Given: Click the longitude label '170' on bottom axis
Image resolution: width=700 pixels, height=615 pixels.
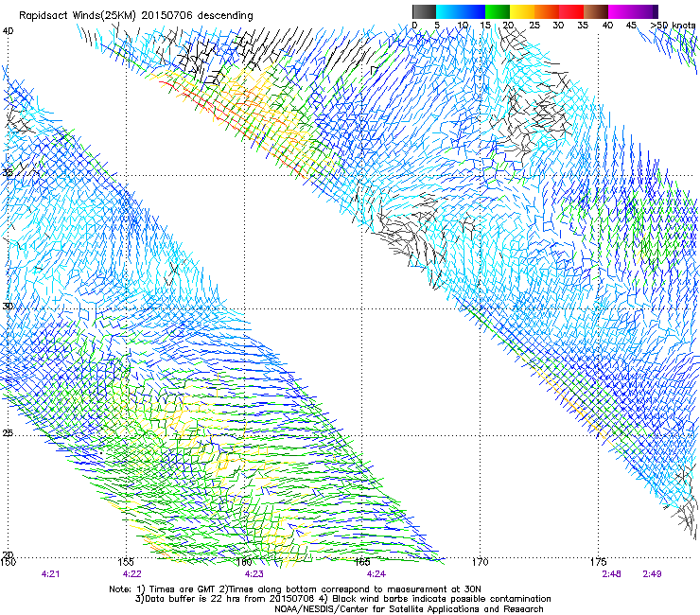Looking at the screenshot, I should [480, 562].
